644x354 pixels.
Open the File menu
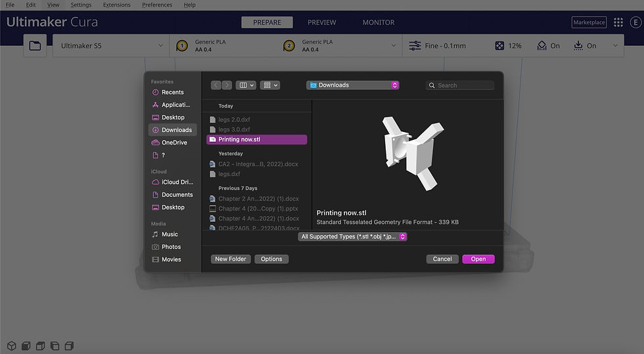(x=11, y=5)
